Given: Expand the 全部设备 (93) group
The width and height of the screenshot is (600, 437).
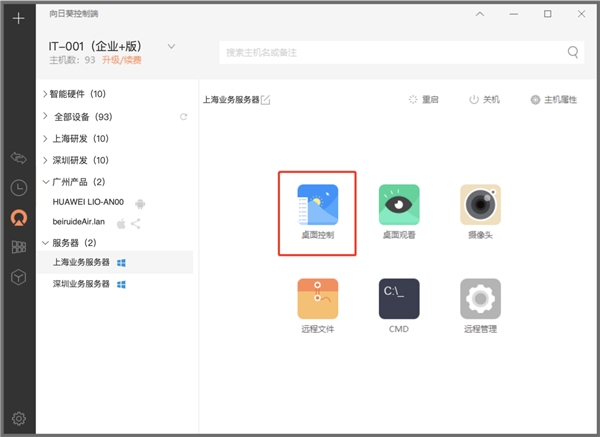Looking at the screenshot, I should click(45, 116).
